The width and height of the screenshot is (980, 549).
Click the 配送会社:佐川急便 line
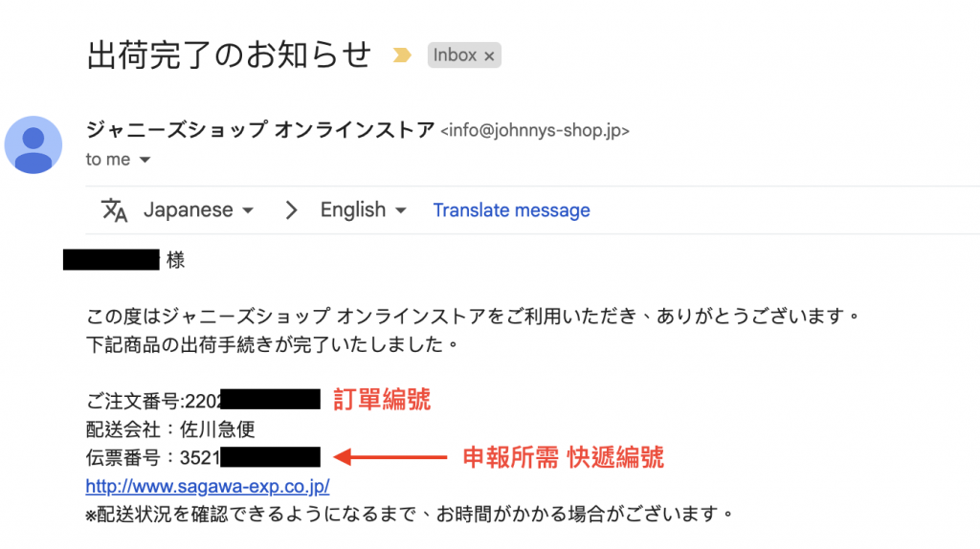tap(170, 428)
